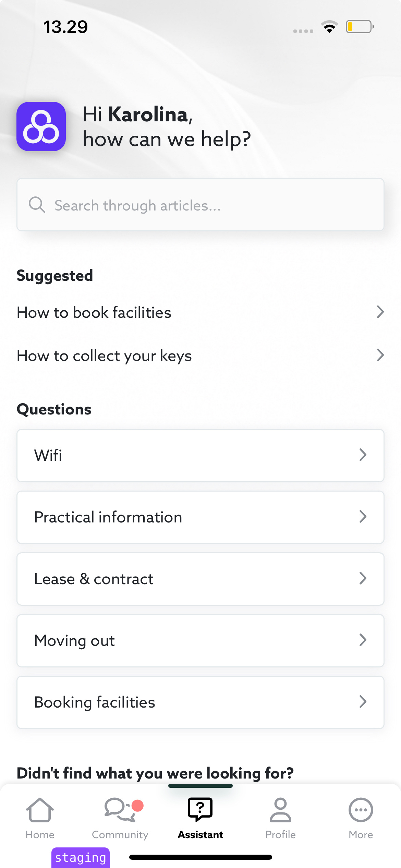Expand the Practical information chevron
Image resolution: width=401 pixels, height=868 pixels.
point(363,517)
